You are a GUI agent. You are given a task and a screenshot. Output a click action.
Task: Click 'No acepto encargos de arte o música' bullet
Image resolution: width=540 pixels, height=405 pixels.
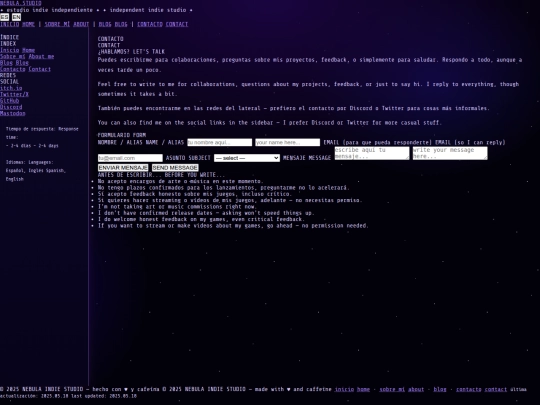180,181
